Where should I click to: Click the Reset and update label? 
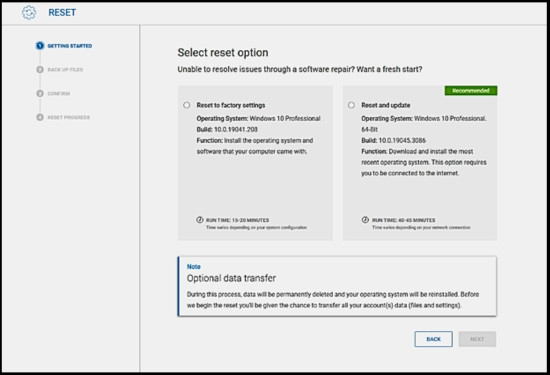tap(385, 105)
